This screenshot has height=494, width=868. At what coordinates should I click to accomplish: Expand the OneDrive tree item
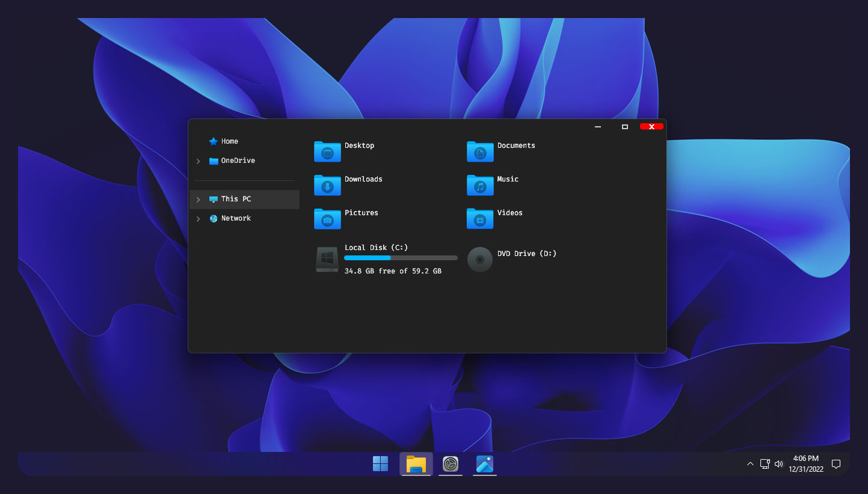[199, 161]
